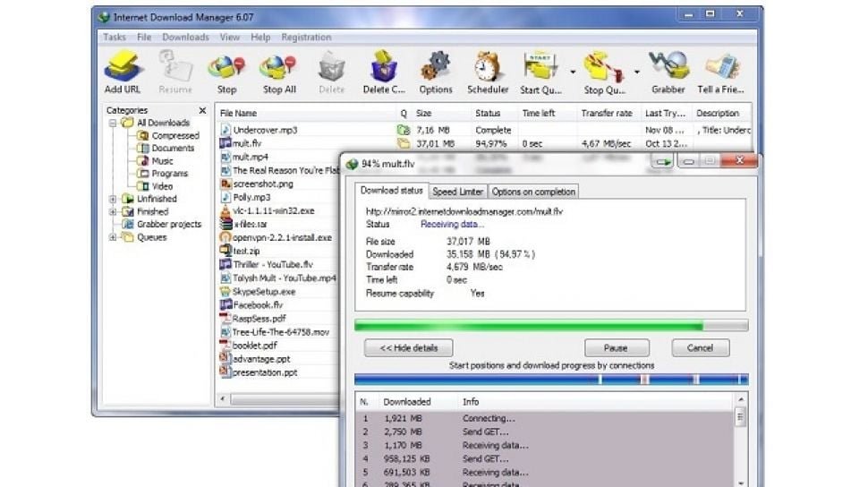The image size is (868, 487).
Task: Click the Start Queue toolbar icon
Action: click(540, 67)
